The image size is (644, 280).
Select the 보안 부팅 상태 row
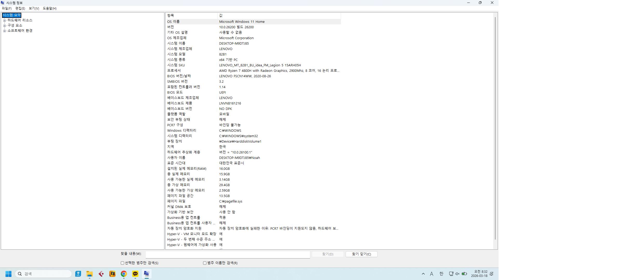click(x=253, y=120)
